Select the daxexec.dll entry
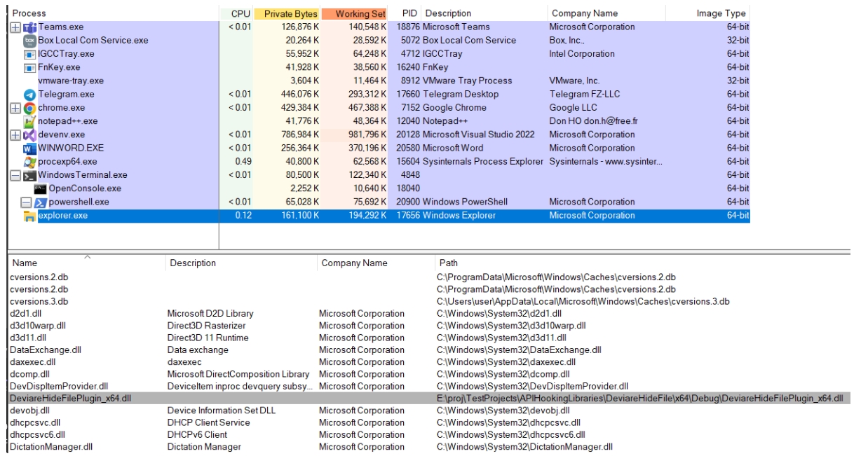The image size is (868, 456). [x=31, y=362]
